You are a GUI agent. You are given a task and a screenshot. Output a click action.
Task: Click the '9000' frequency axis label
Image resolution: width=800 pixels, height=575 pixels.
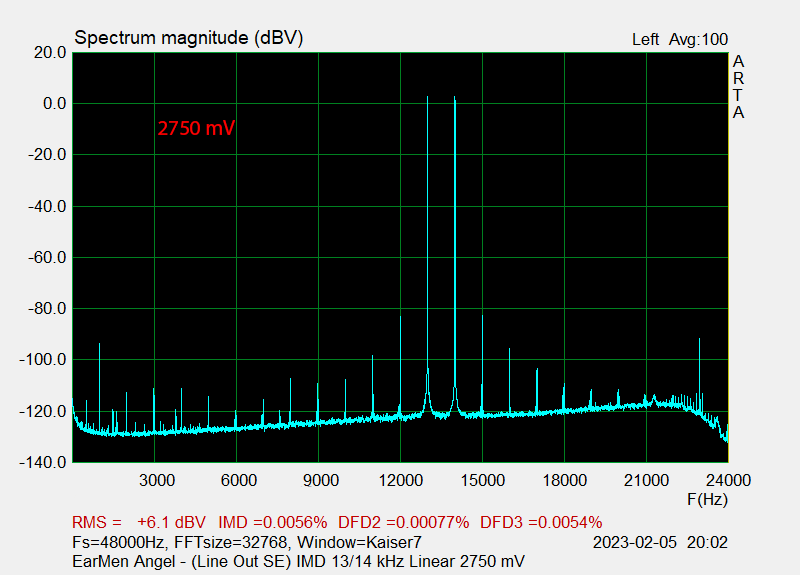[x=320, y=481]
